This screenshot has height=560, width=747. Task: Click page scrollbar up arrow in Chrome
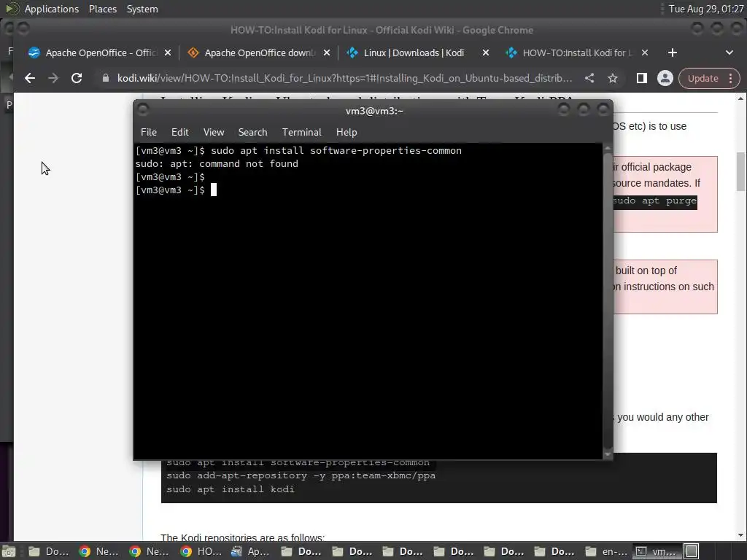tap(740, 98)
